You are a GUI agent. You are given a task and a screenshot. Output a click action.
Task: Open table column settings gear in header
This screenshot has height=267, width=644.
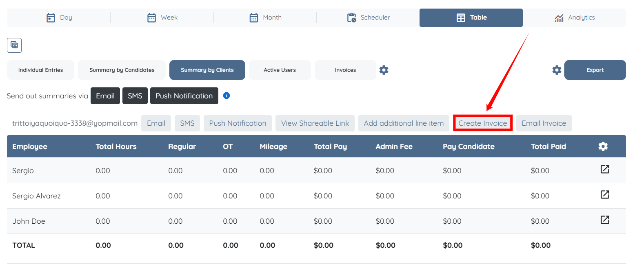pos(603,147)
